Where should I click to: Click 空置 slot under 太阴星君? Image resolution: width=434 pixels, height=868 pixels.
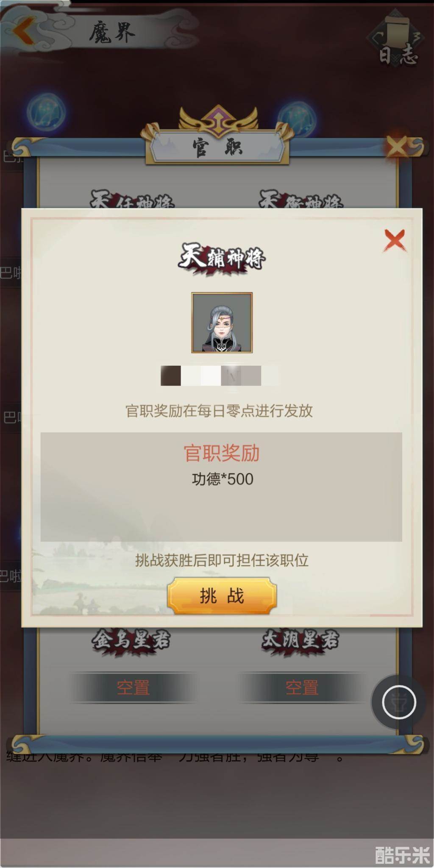click(x=302, y=687)
